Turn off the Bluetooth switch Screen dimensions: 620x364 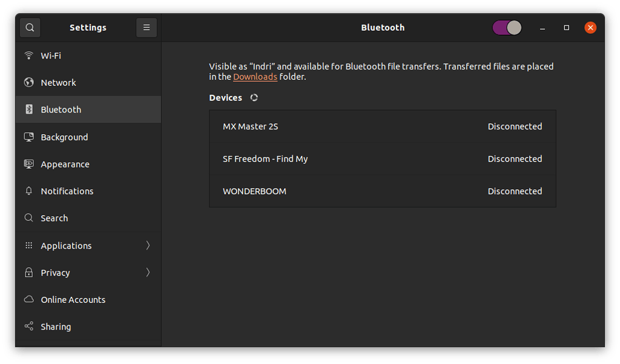click(506, 27)
